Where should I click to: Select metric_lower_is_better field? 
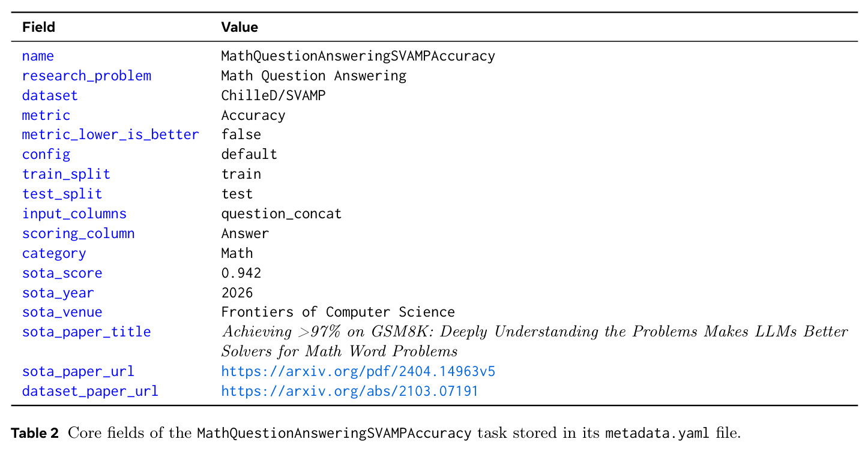pyautogui.click(x=110, y=135)
